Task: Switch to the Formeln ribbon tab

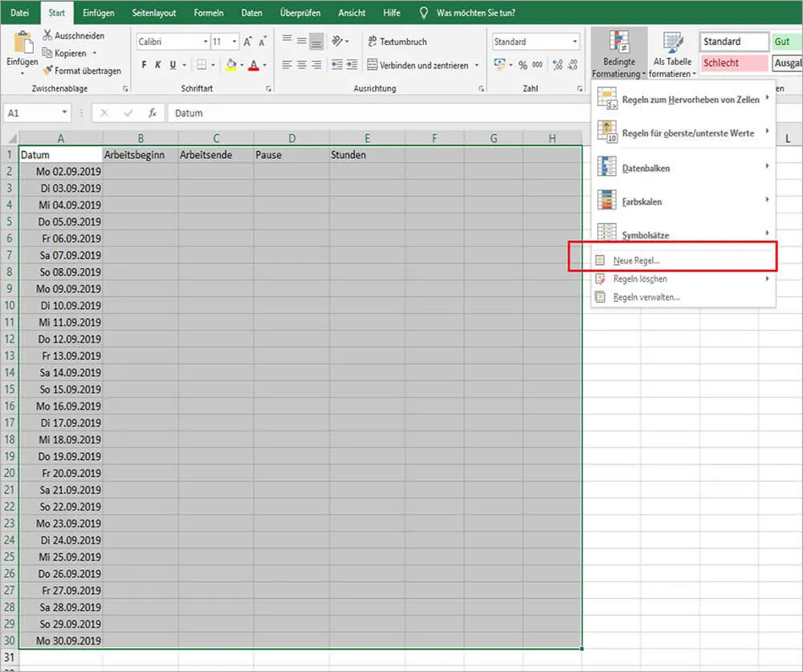Action: (209, 12)
